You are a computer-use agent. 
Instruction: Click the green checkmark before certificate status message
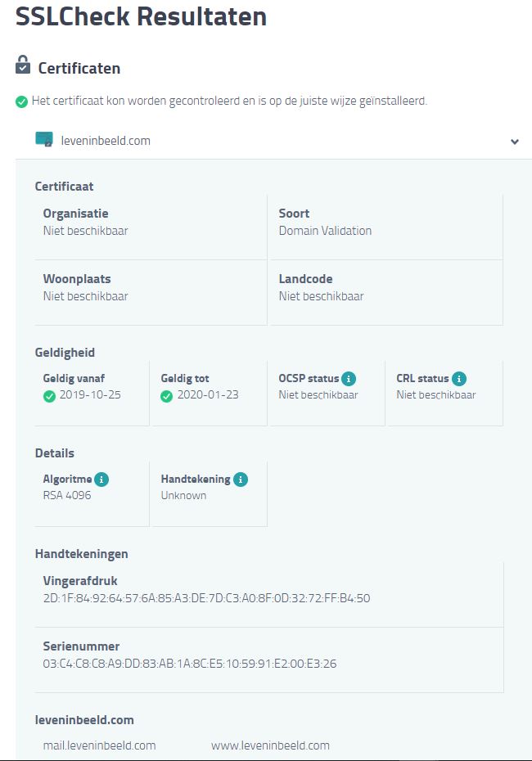click(x=22, y=101)
